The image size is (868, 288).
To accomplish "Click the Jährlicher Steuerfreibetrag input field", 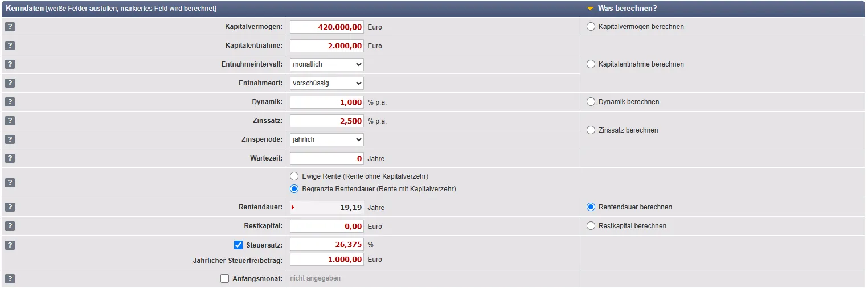I will 327,260.
